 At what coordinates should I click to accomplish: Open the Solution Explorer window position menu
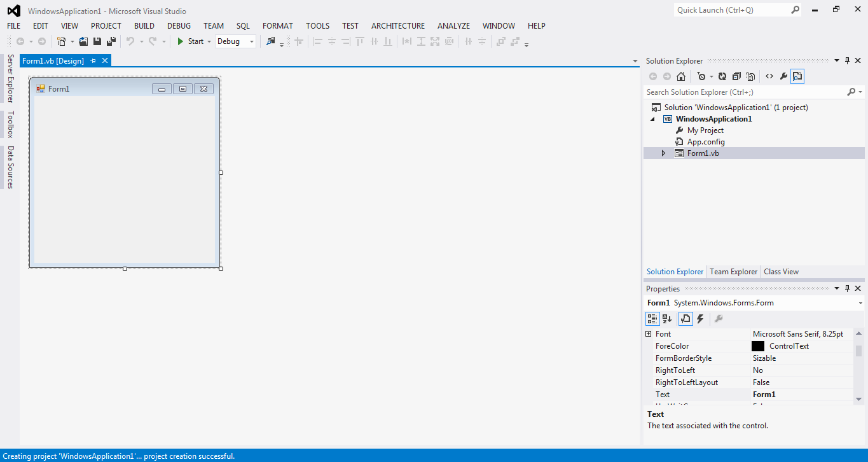(x=837, y=60)
